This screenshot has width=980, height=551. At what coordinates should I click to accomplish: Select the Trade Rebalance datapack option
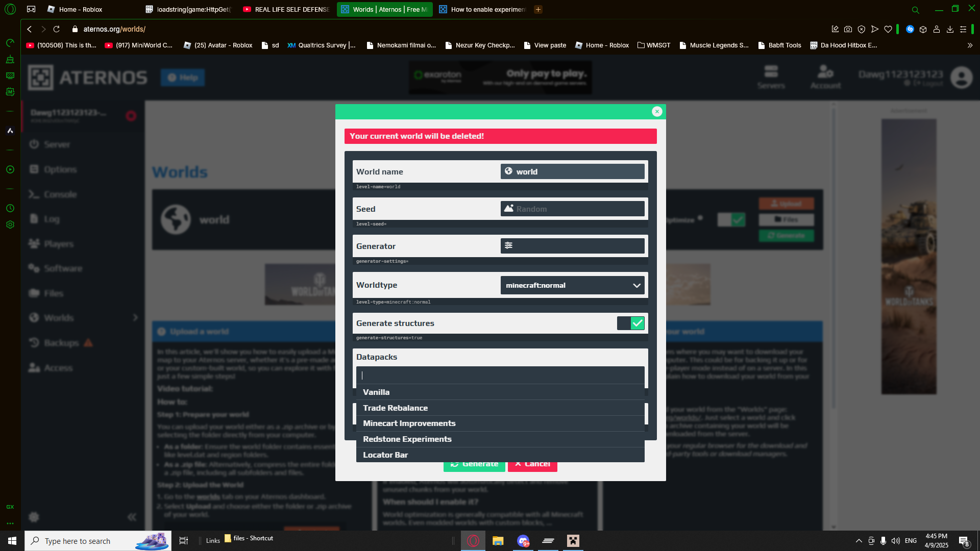click(500, 408)
